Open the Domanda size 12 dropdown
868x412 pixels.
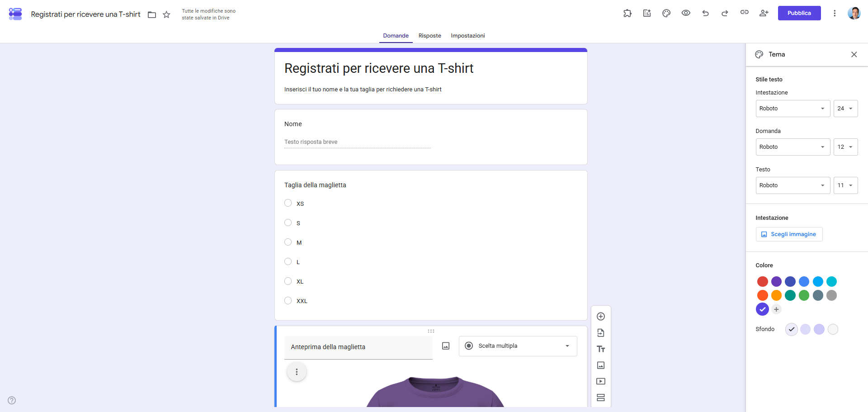[845, 147]
